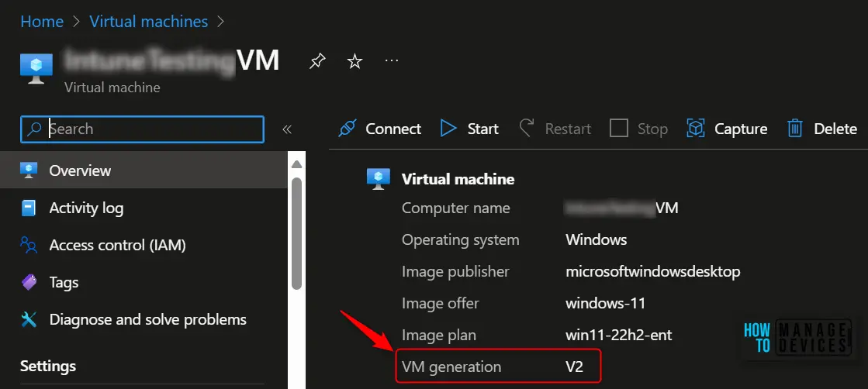The image size is (868, 389).
Task: Click the Computer name label
Action: tap(456, 208)
